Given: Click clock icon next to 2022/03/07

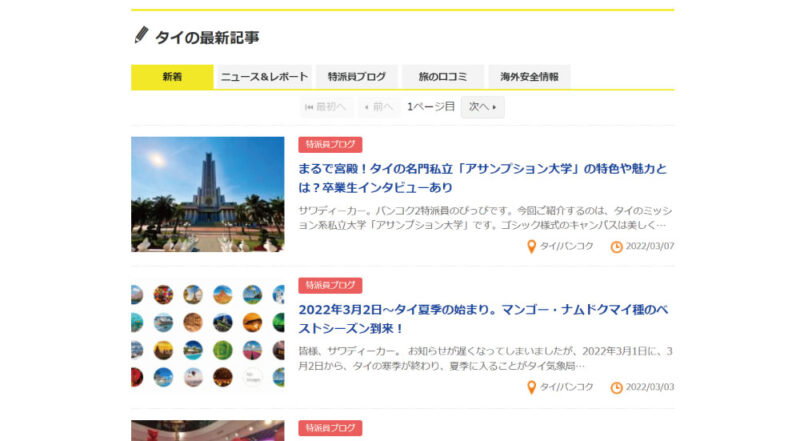Looking at the screenshot, I should click(616, 247).
